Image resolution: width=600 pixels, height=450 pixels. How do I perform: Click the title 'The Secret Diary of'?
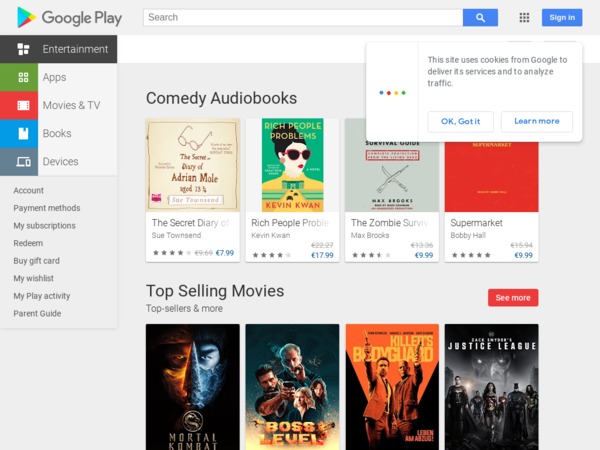coord(190,223)
